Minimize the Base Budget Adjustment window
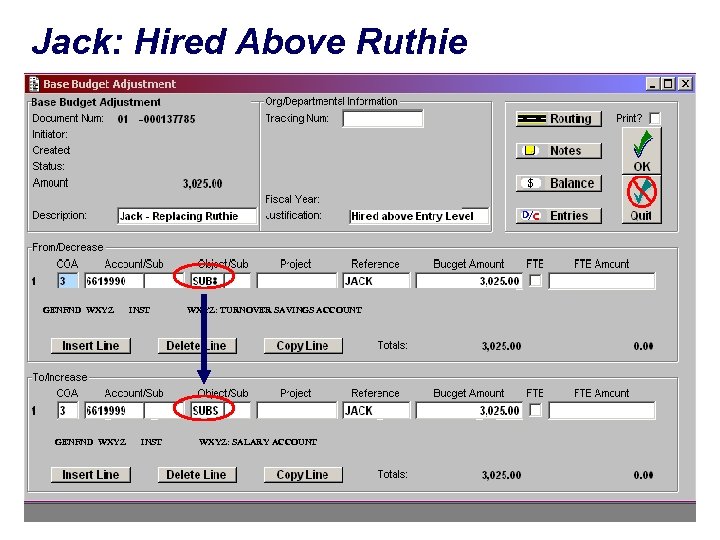This screenshot has height=540, width=720. point(652,84)
